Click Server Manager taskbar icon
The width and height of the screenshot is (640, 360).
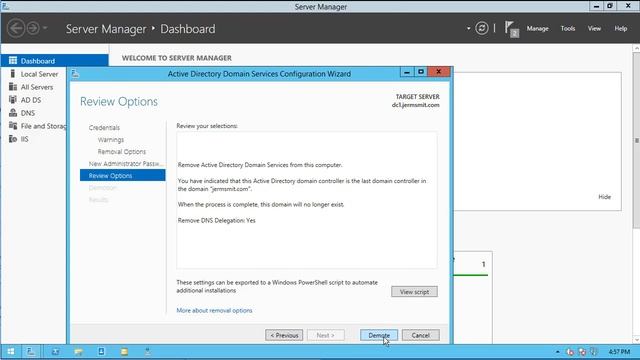click(31, 351)
